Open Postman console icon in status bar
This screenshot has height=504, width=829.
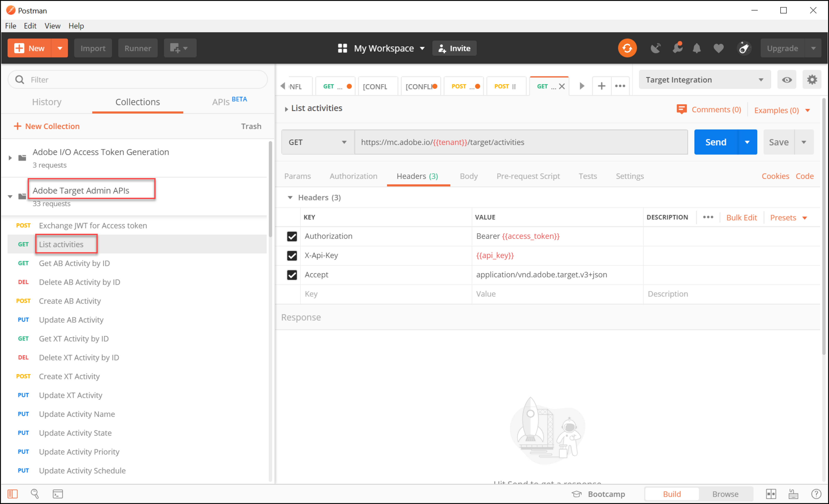click(x=57, y=494)
